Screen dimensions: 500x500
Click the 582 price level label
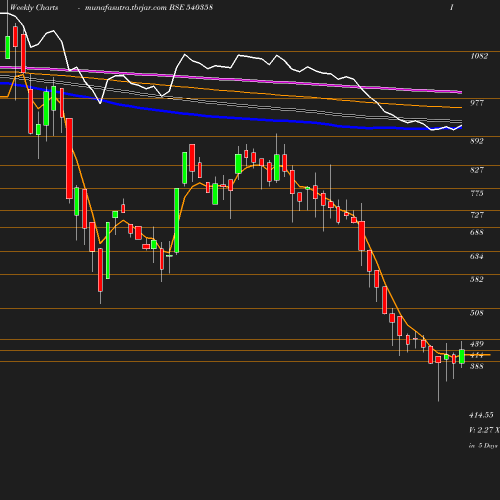(477, 279)
